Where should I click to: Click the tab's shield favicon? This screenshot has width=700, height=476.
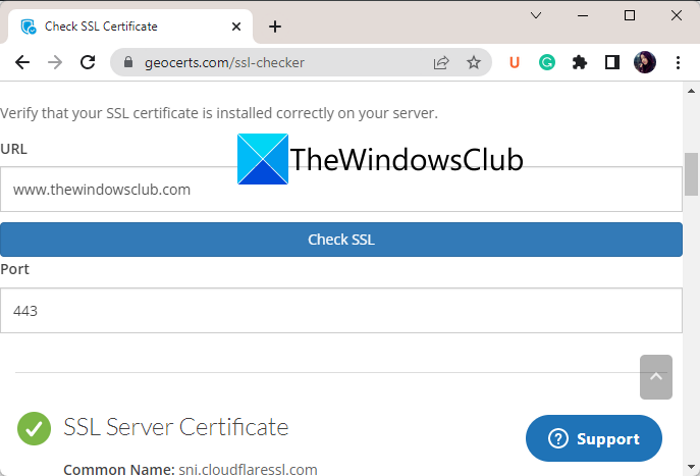(29, 27)
